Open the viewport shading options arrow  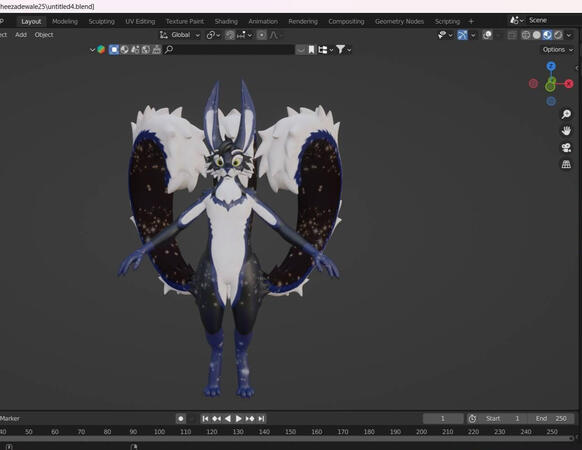click(569, 35)
